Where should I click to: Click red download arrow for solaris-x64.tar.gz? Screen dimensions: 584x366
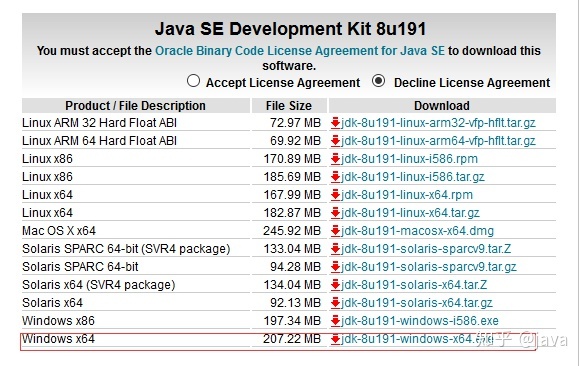tap(335, 303)
